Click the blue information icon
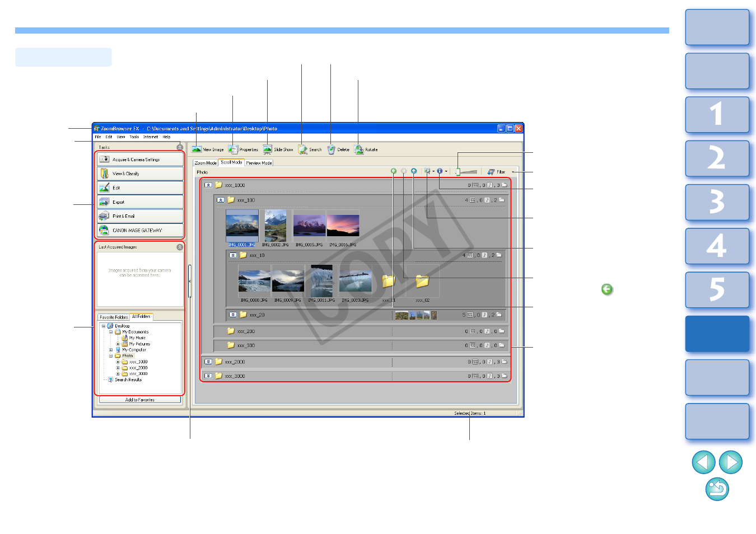The image size is (756, 534). 440,171
